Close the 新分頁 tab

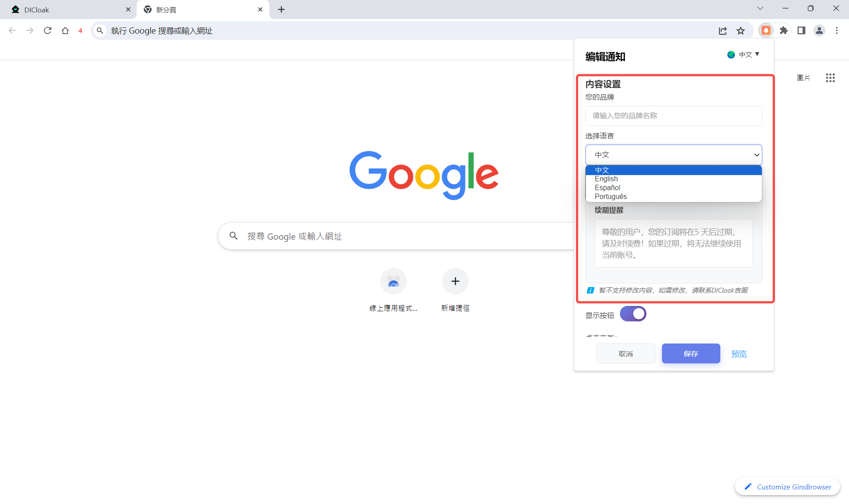point(260,9)
